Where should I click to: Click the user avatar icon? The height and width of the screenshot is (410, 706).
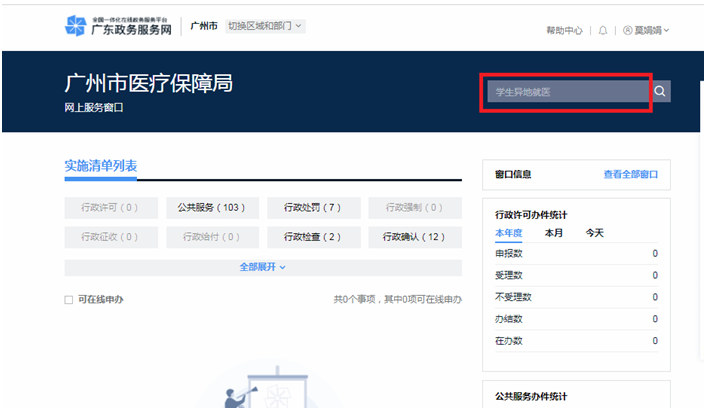pos(627,31)
